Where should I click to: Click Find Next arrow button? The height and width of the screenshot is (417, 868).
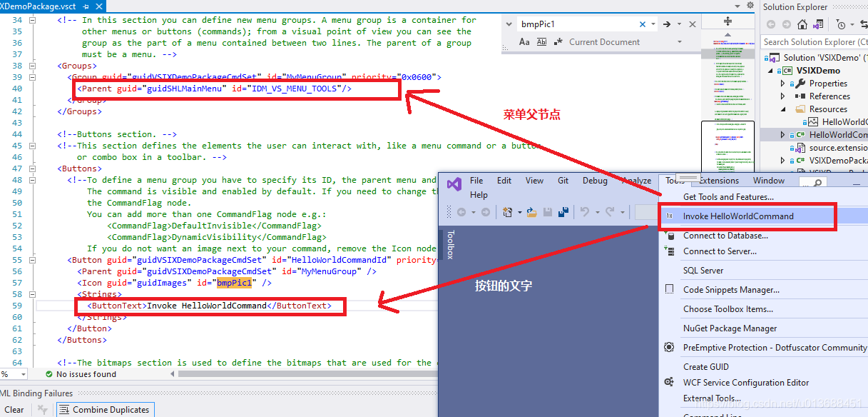point(667,24)
